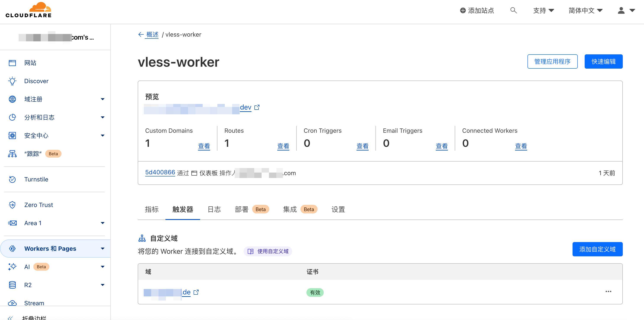Click the 折叠边栏 collapse icon
This screenshot has height=320, width=644.
click(10, 317)
